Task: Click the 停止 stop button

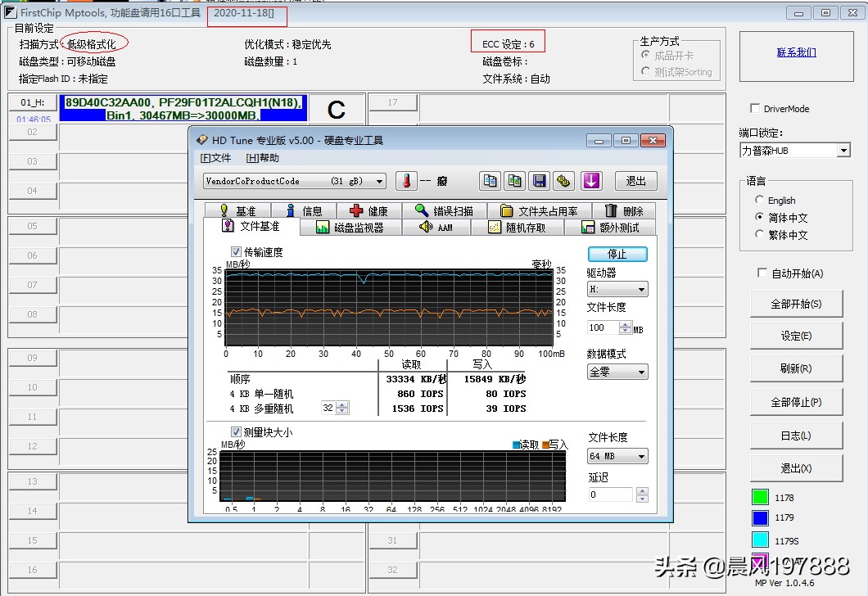Action: click(617, 254)
